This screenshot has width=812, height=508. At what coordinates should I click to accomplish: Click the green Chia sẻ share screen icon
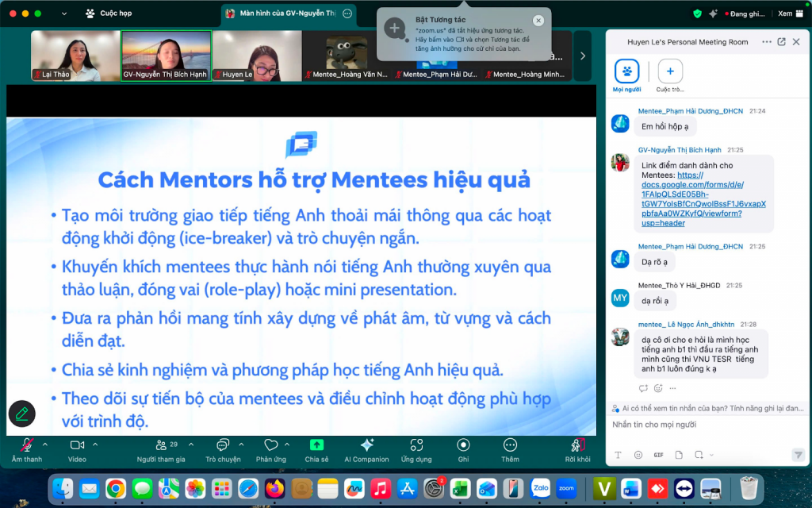(x=316, y=445)
